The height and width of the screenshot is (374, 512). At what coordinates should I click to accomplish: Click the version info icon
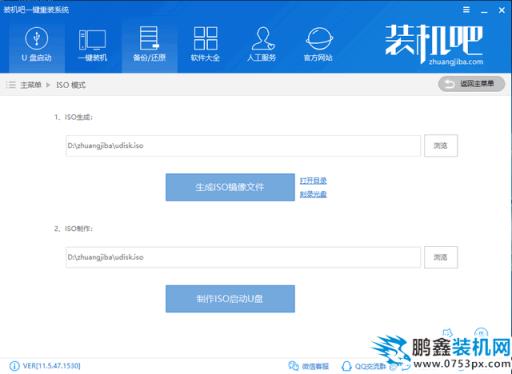point(14,366)
